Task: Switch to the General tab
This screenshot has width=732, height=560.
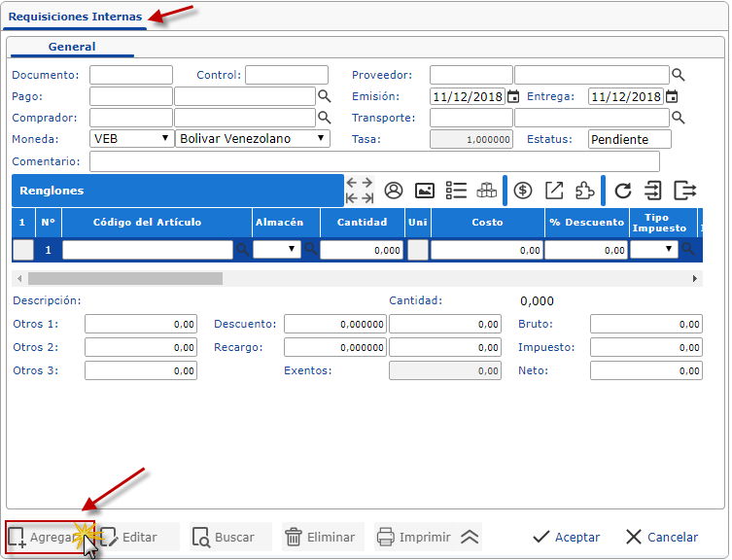Action: [72, 47]
